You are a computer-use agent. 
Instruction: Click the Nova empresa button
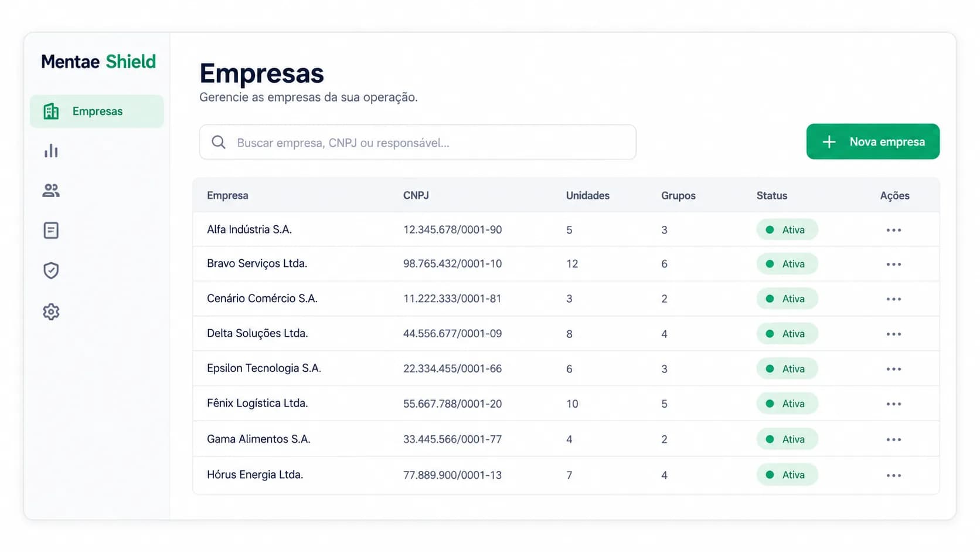coord(873,141)
